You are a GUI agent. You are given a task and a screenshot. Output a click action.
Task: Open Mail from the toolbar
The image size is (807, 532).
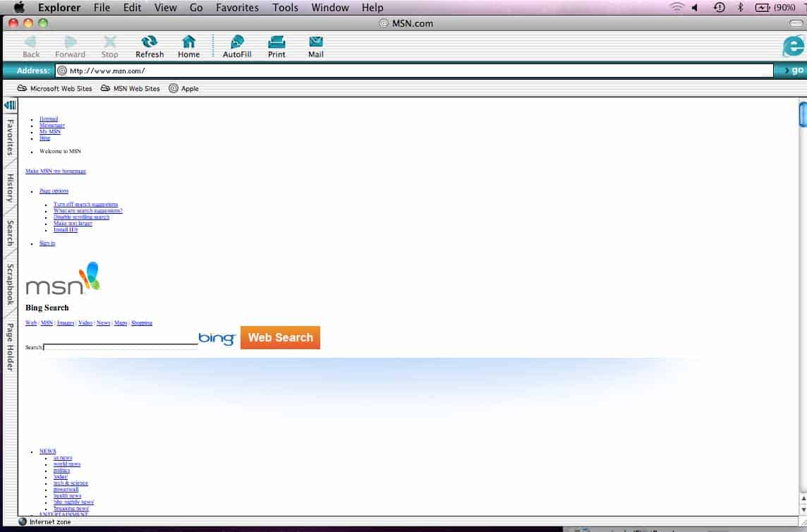point(316,42)
